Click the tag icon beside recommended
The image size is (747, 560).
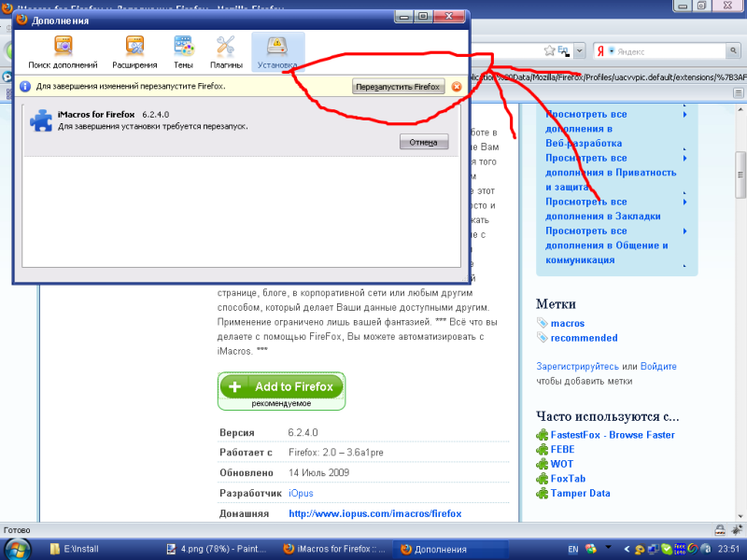(543, 338)
